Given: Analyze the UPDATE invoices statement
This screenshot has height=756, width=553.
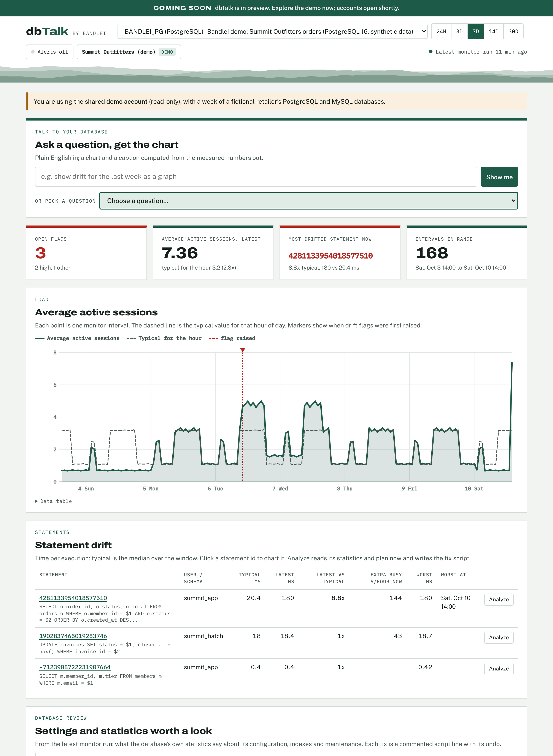Looking at the screenshot, I should click(499, 638).
